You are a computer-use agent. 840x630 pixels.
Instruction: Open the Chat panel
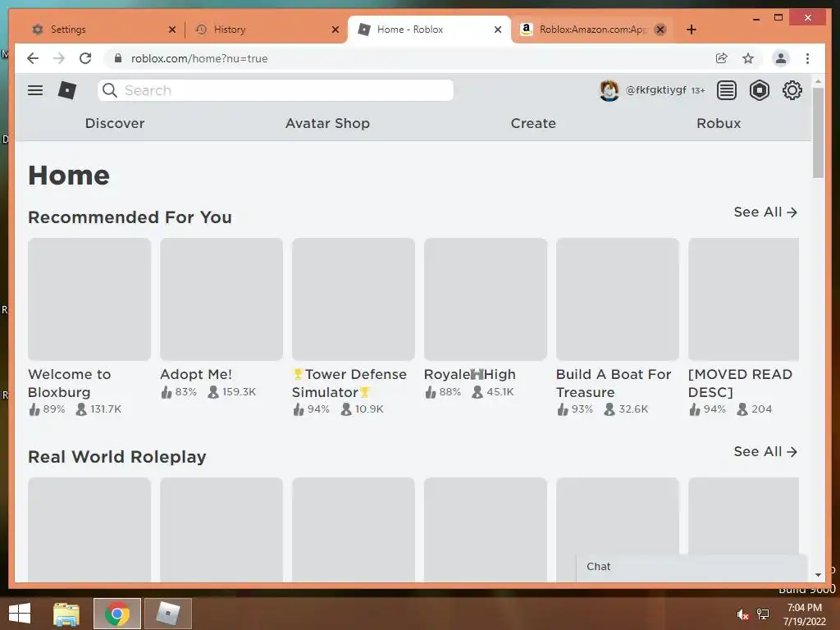[692, 567]
